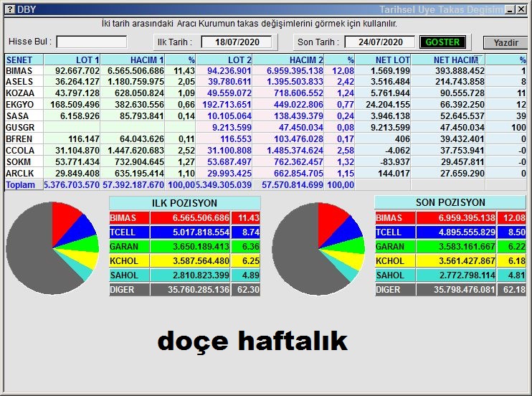Sort by HACIM 2 column header
This screenshot has width=532, height=396.
tap(288, 60)
